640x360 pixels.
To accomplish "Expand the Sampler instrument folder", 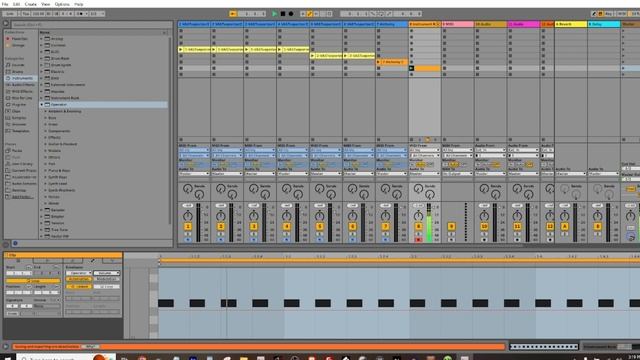I will tap(42, 210).
